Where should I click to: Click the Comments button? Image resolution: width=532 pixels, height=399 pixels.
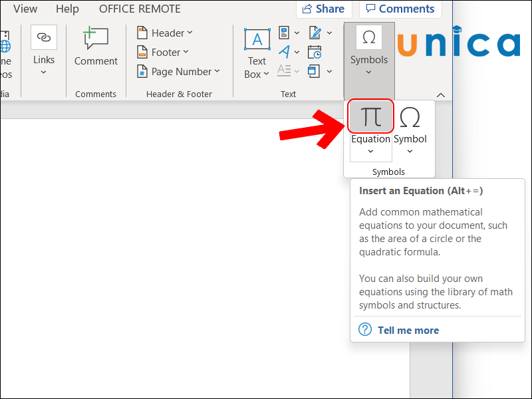click(400, 9)
